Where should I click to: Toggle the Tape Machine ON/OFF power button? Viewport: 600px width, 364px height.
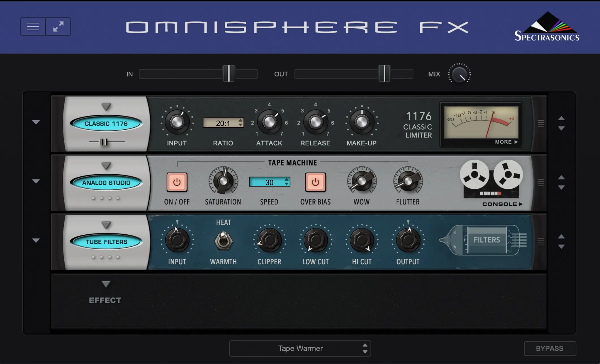pyautogui.click(x=177, y=182)
